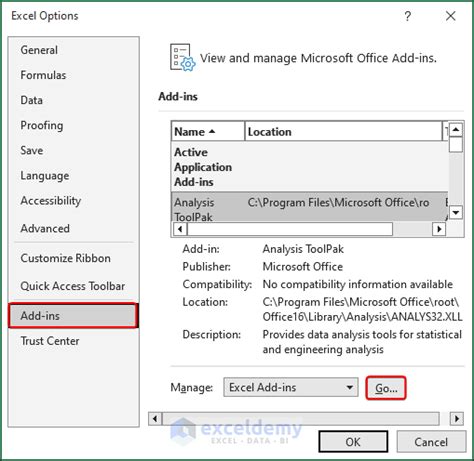
Task: Click the 'Provides data analysis tools' description
Action: point(362,342)
